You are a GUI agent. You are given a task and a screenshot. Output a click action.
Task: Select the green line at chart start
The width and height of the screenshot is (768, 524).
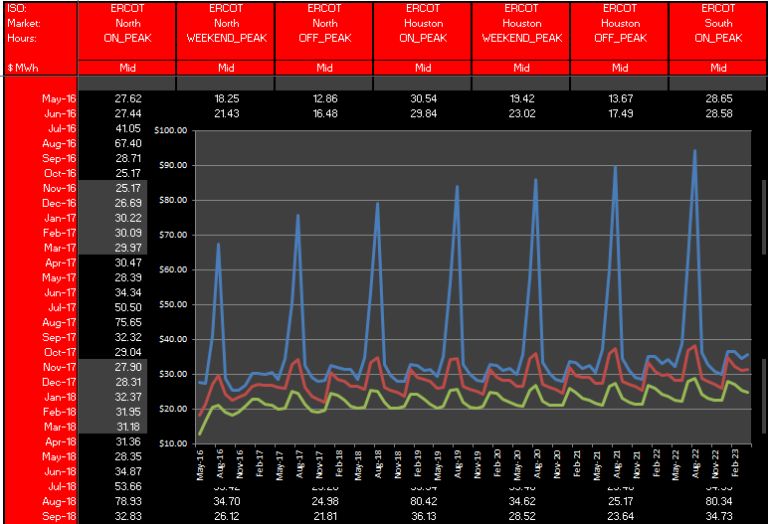tap(200, 432)
